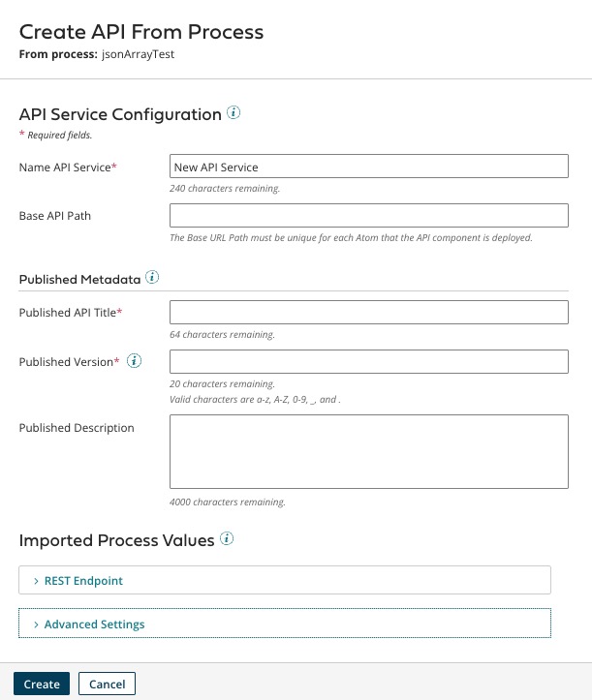
Task: Click the info icon beside Published Version
Action: (135, 361)
